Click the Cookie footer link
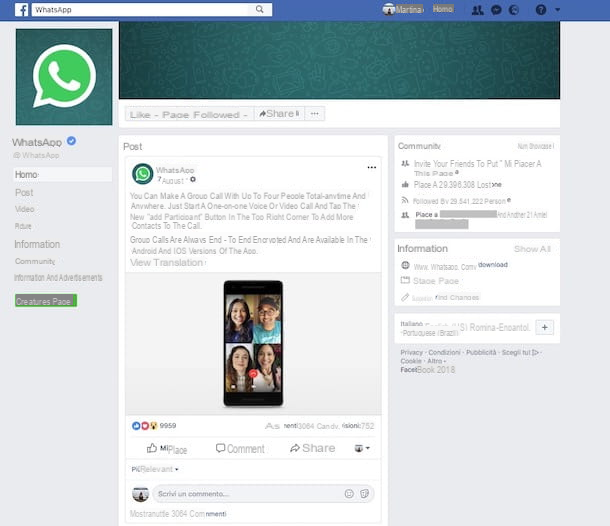 coord(411,361)
